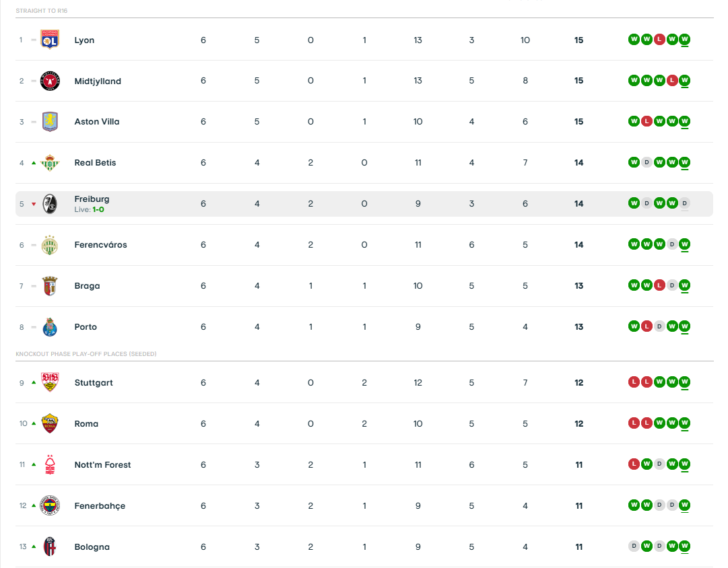Click the Stuttgart club crest
This screenshot has width=728, height=568.
tap(50, 382)
